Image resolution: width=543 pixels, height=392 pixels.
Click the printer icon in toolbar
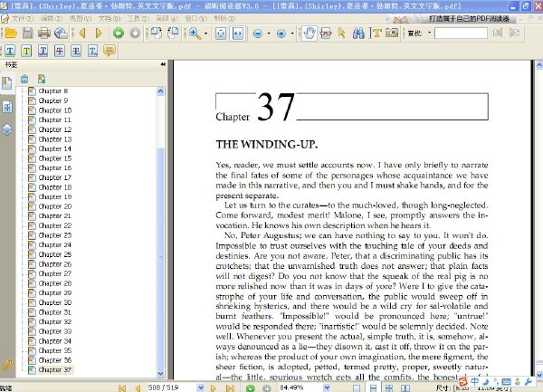[x=44, y=33]
